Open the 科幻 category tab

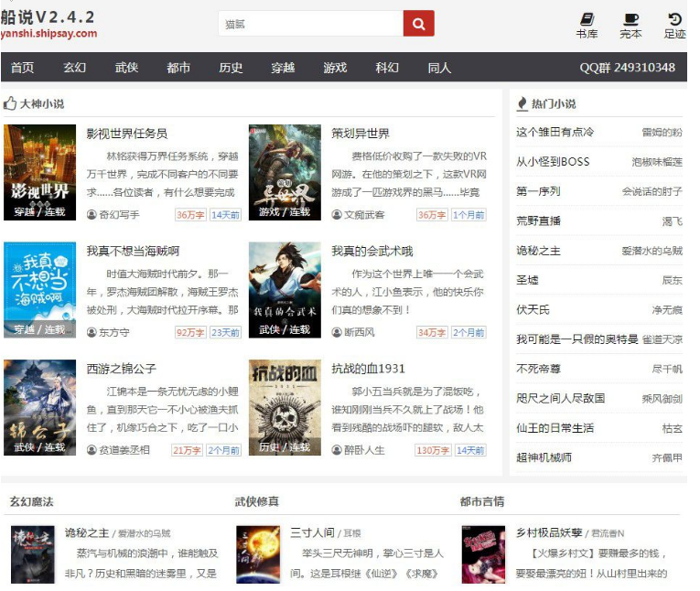[x=387, y=68]
